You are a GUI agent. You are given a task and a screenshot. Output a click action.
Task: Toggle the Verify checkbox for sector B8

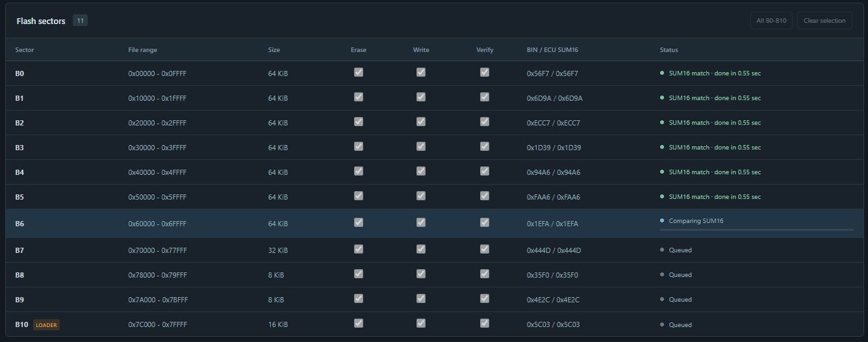tap(485, 274)
